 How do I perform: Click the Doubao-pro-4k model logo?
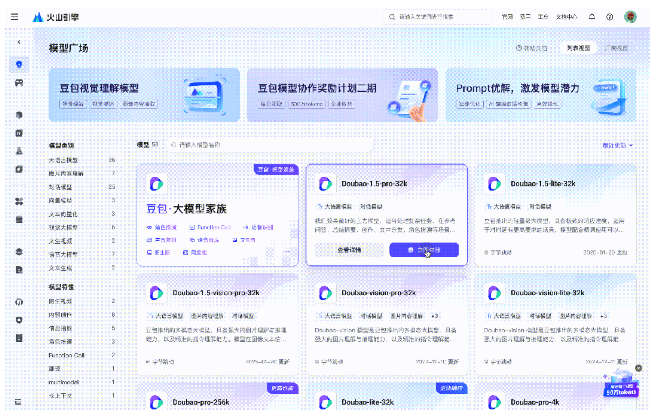tap(494, 402)
